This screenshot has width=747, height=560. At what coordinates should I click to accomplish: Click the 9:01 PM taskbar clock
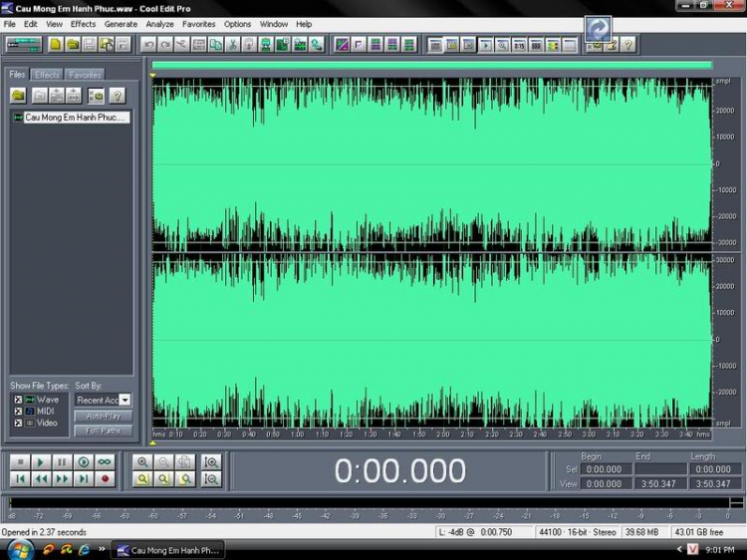(x=720, y=550)
